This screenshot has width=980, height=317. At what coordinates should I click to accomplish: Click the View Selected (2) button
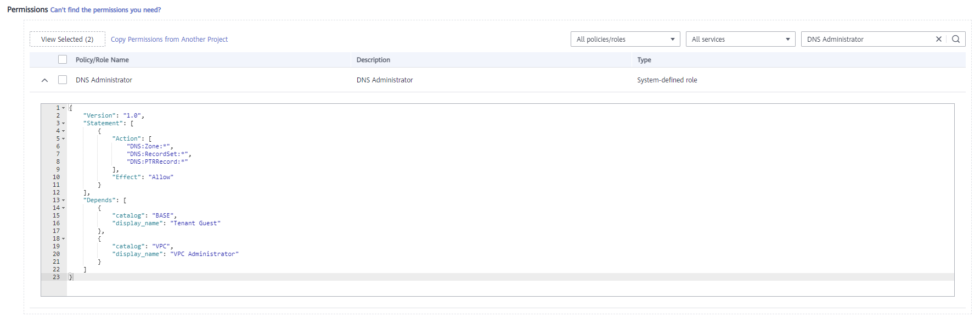[67, 39]
